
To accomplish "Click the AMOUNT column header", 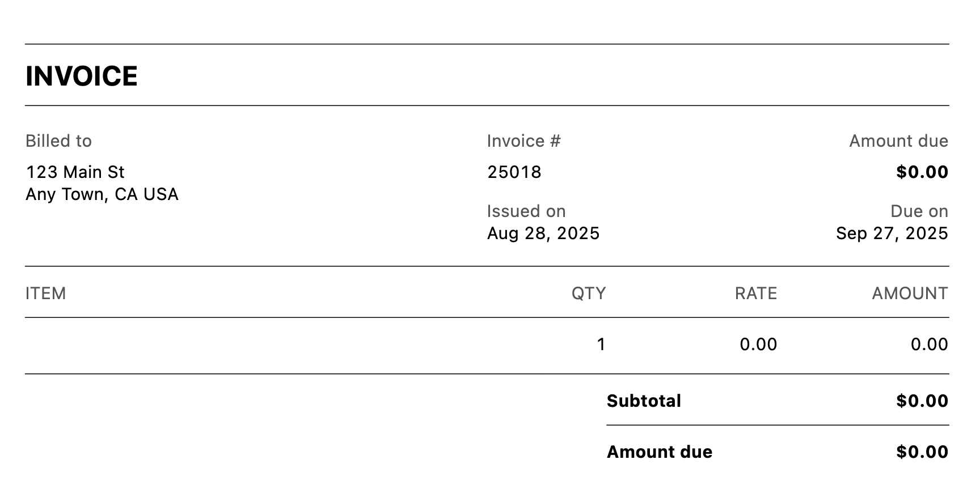I will [x=910, y=293].
